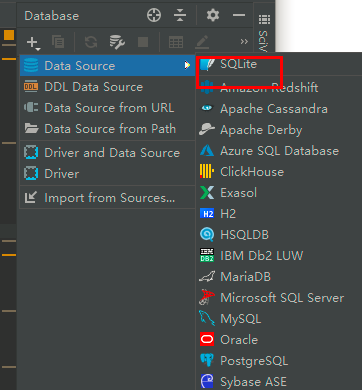Viewport: 362px width, 390px height.
Task: Click the Stop square toolbar icon
Action: coord(143,42)
